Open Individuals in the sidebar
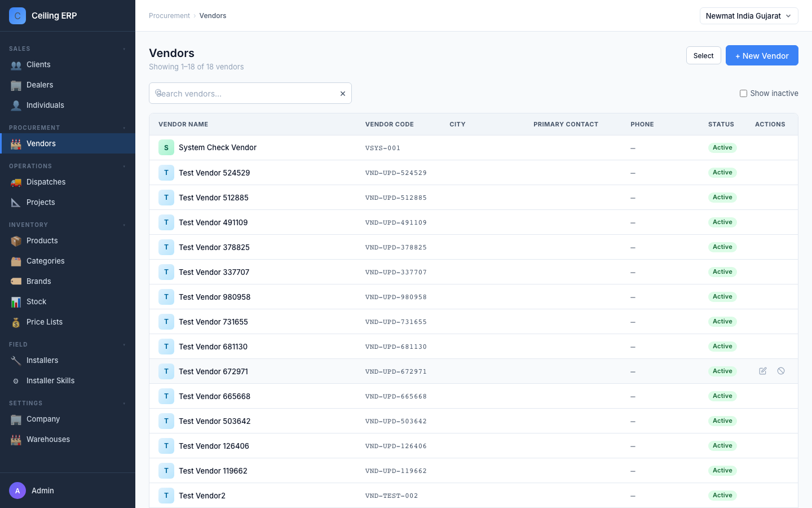This screenshot has height=508, width=812. (x=68, y=105)
